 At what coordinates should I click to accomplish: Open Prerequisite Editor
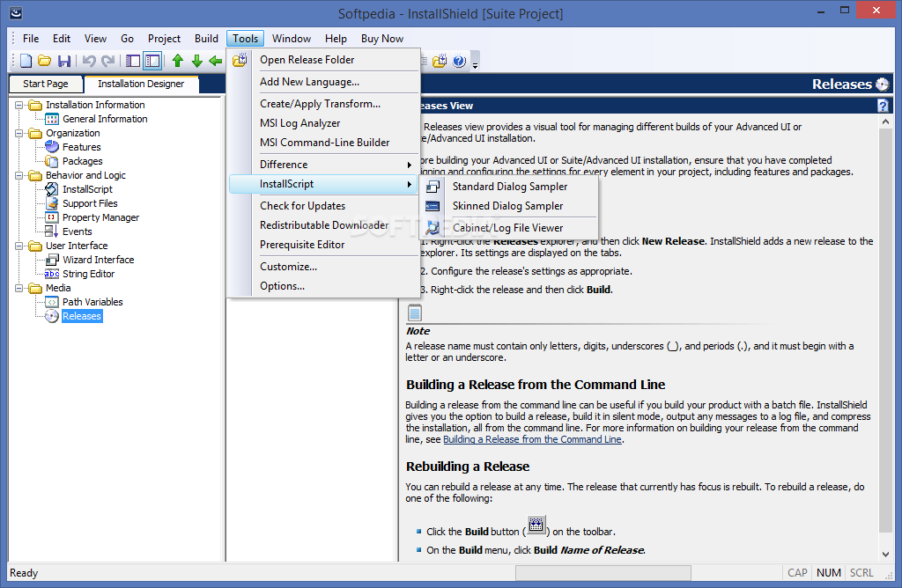click(x=323, y=245)
